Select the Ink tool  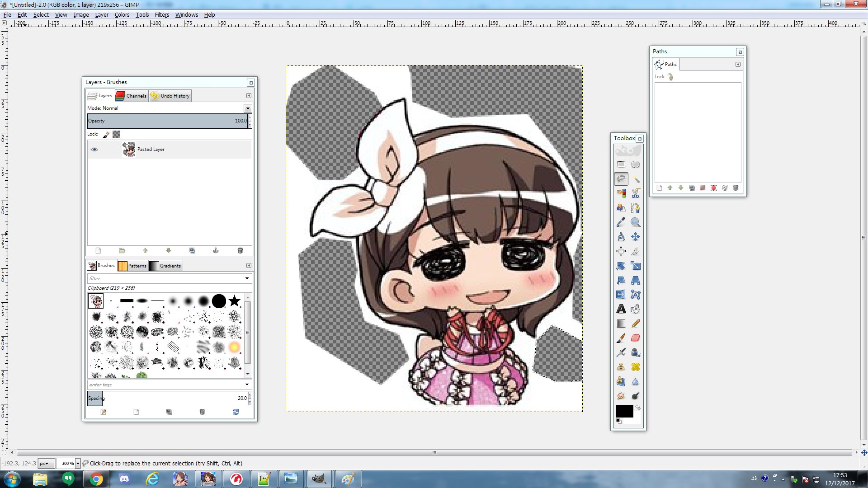coord(635,352)
